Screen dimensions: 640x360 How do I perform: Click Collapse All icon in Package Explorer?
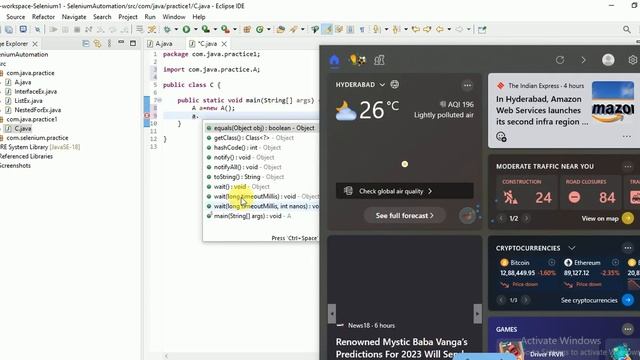coord(86,43)
